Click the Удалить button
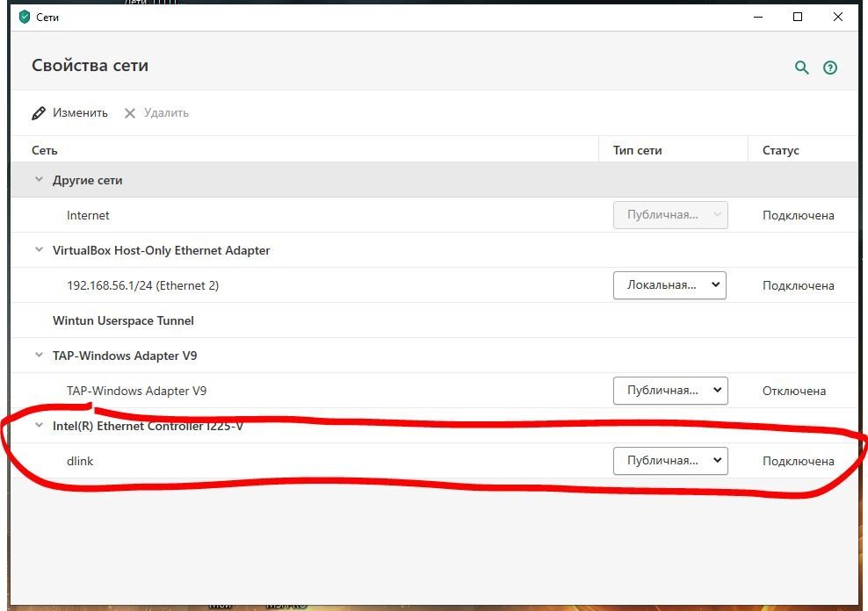Screen dimensions: 868x611 156,112
